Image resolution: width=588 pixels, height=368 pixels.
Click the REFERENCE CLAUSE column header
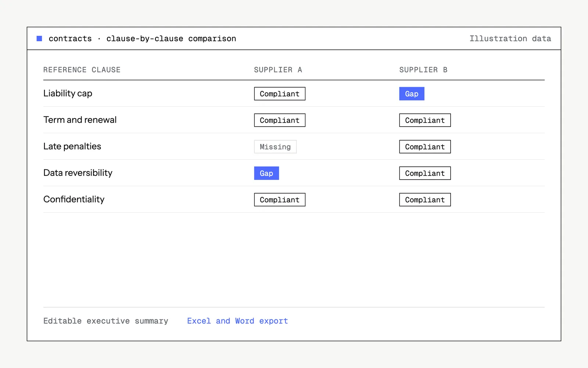tap(82, 70)
